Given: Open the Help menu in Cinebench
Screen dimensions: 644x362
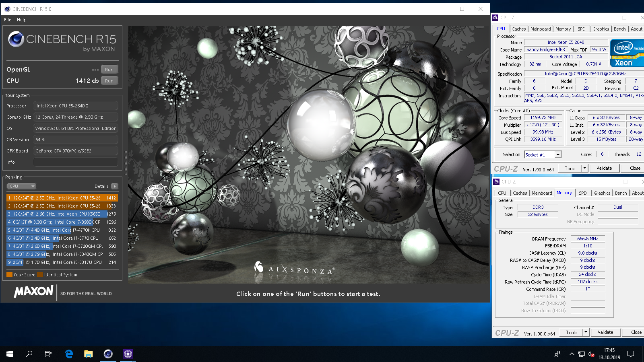Looking at the screenshot, I should pyautogui.click(x=22, y=20).
